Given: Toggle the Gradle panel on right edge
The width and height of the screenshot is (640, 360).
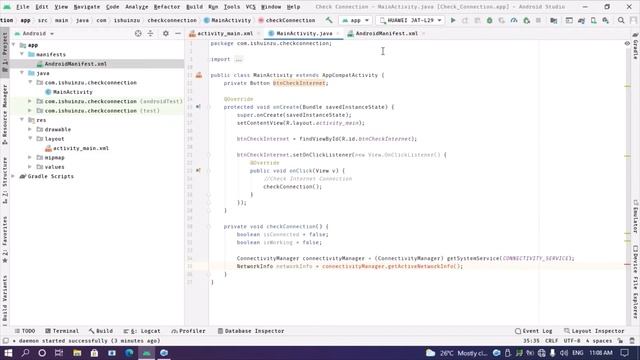Looking at the screenshot, I should [x=636, y=46].
